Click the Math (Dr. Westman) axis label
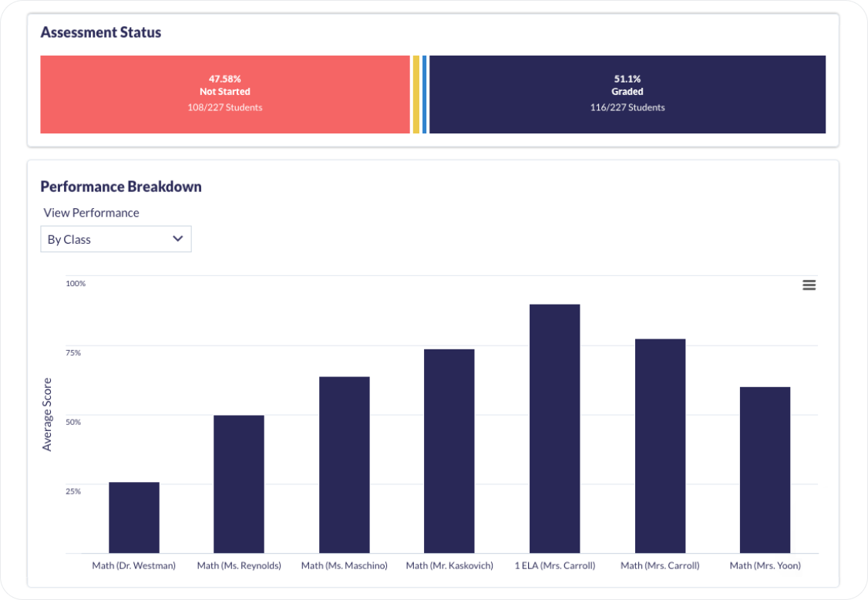This screenshot has width=868, height=600. [134, 565]
